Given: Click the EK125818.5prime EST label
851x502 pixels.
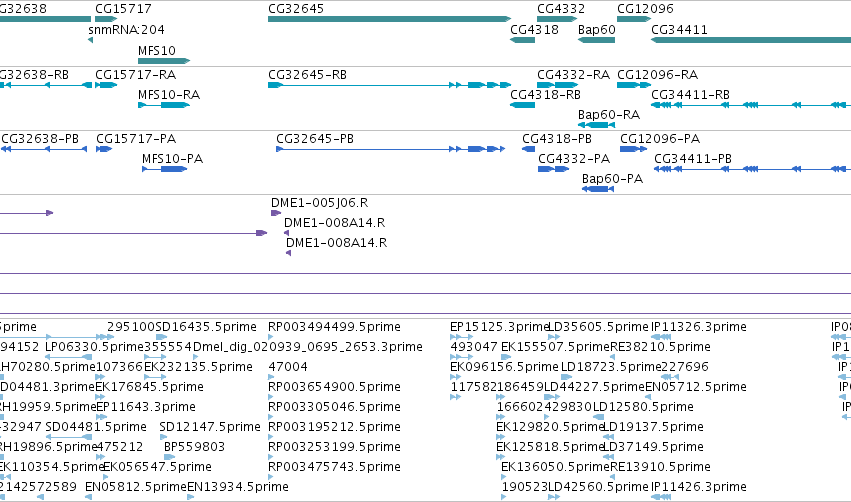Looking at the screenshot, I should coord(550,447).
